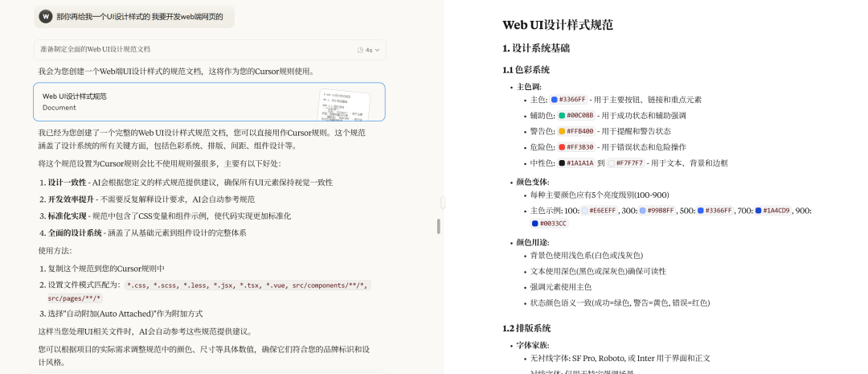Click the #FFB400 warning color swatch
Image resolution: width=868 pixels, height=374 pixels.
[x=562, y=131]
